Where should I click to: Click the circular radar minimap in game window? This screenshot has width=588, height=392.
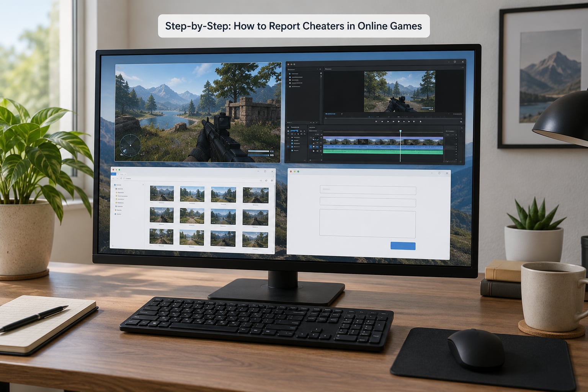tap(130, 145)
